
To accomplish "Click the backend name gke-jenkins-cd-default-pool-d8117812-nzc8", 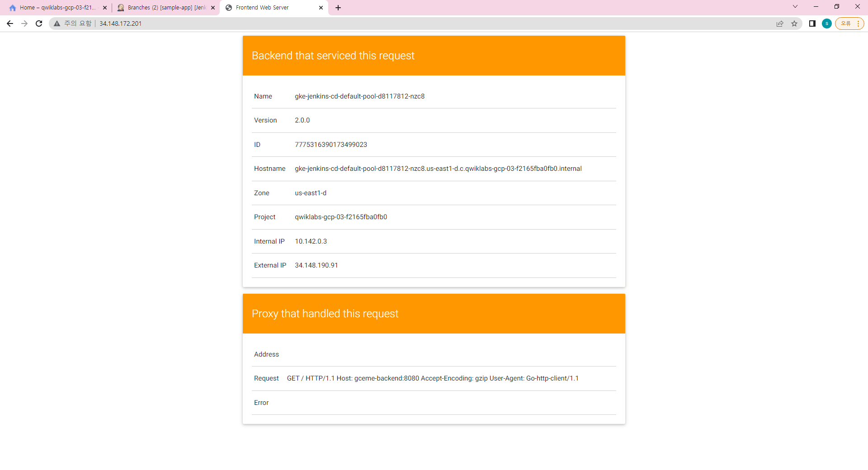I will (x=360, y=96).
